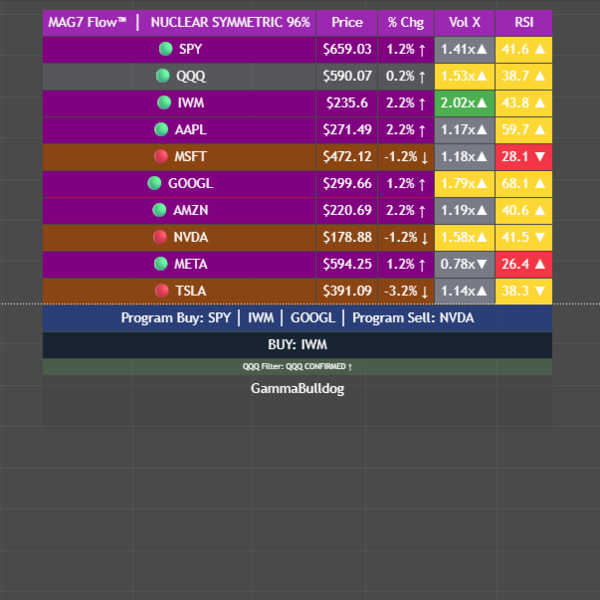Select the % Chg column header
Image resolution: width=600 pixels, height=600 pixels.
click(x=406, y=23)
